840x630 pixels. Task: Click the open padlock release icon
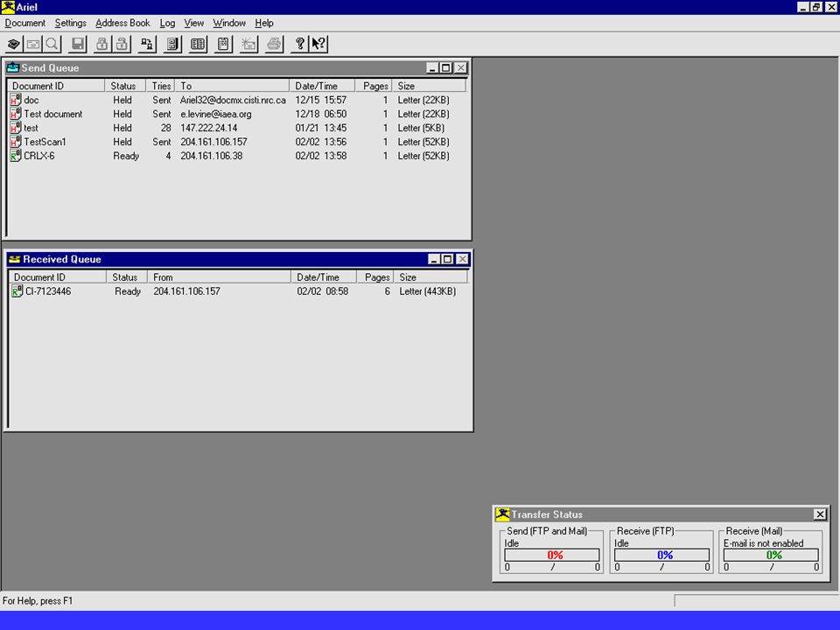122,44
